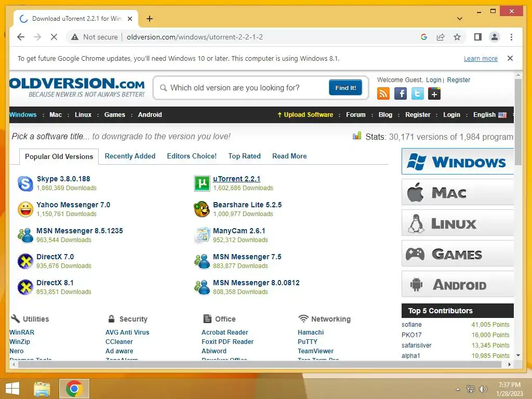Click the RSS feed icon

383,94
